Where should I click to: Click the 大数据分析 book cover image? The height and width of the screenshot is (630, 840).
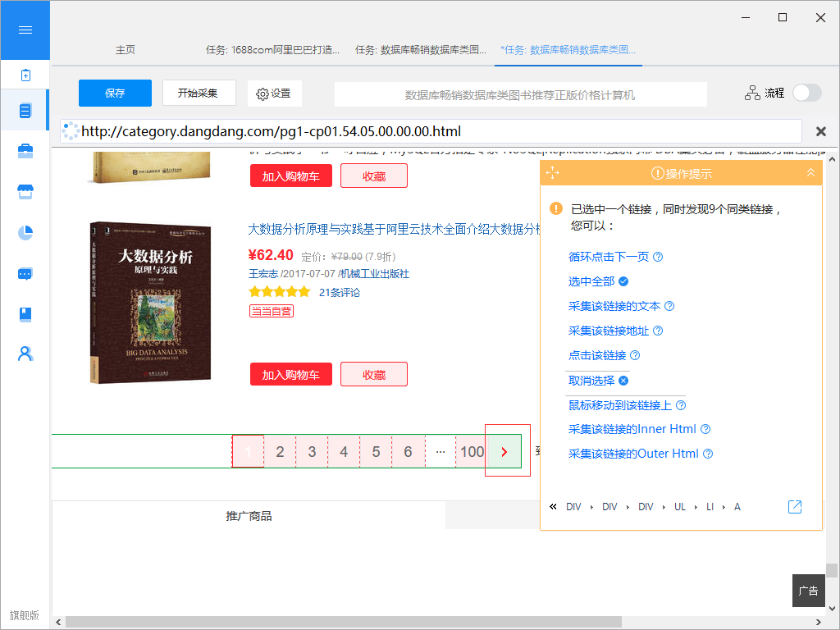(150, 303)
